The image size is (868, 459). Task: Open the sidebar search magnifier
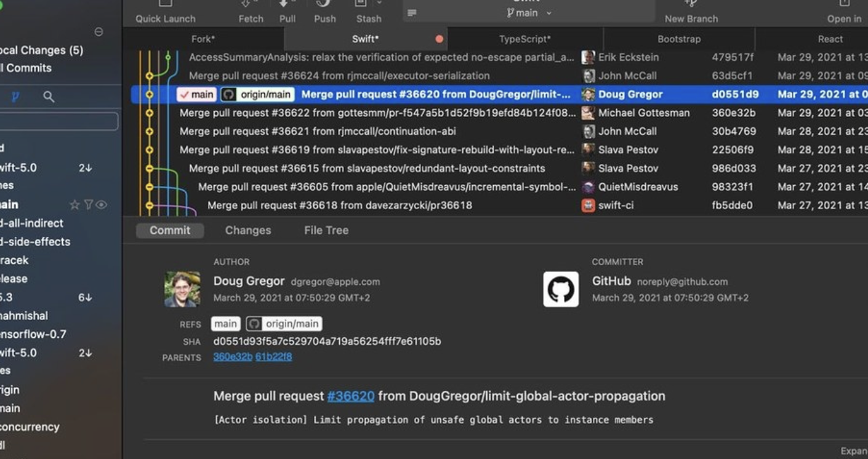[x=49, y=97]
